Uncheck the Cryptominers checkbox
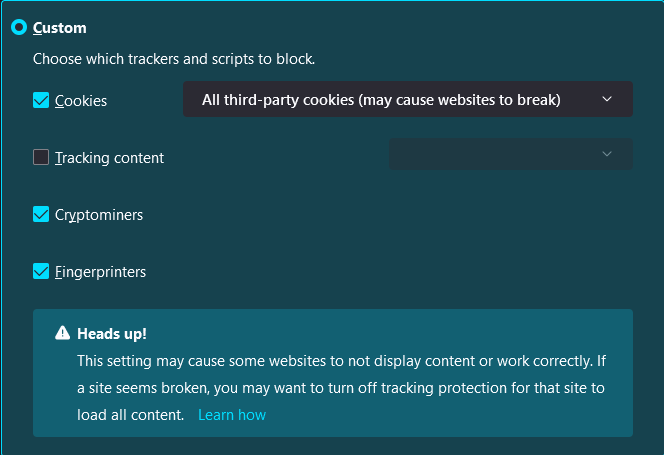Image resolution: width=664 pixels, height=455 pixels. 41,214
